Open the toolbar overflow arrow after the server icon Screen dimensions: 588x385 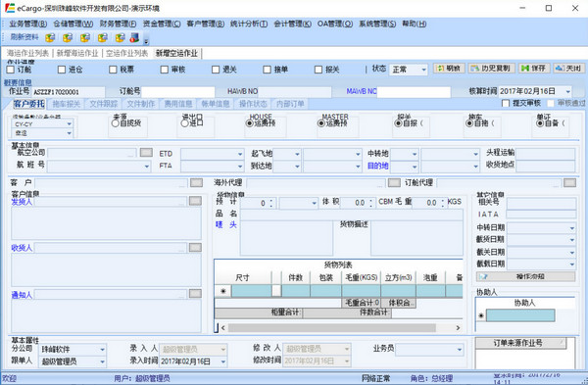tap(147, 41)
